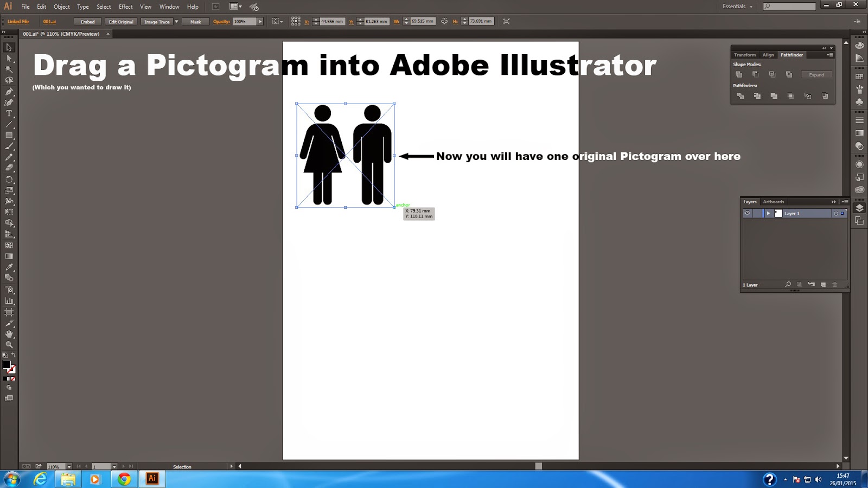Click the Edit Original button

121,22
